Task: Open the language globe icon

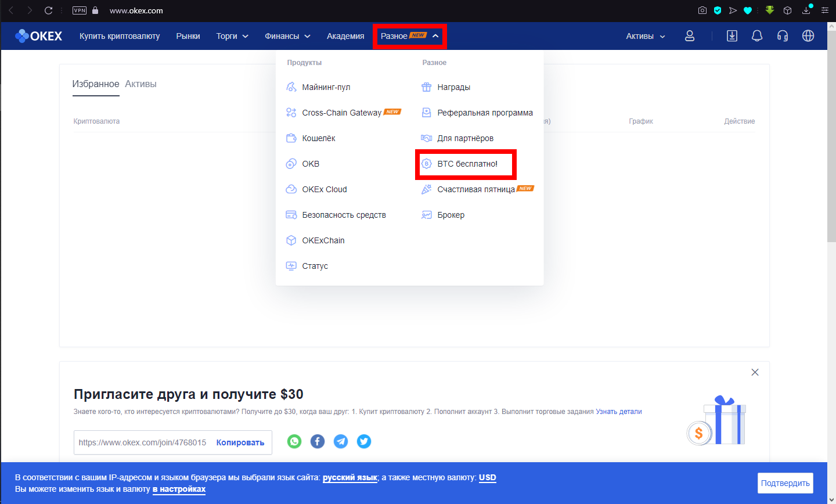Action: [808, 36]
